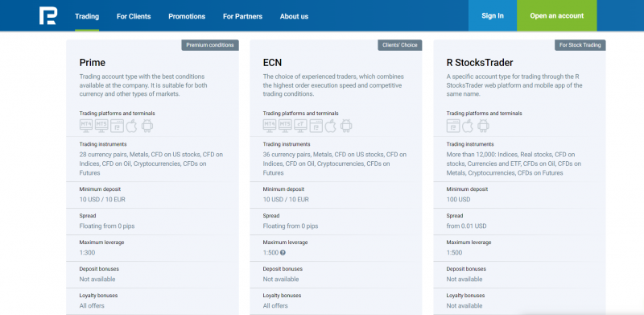644x315 pixels.
Task: Click the For Stock Trading badge
Action: pos(580,45)
